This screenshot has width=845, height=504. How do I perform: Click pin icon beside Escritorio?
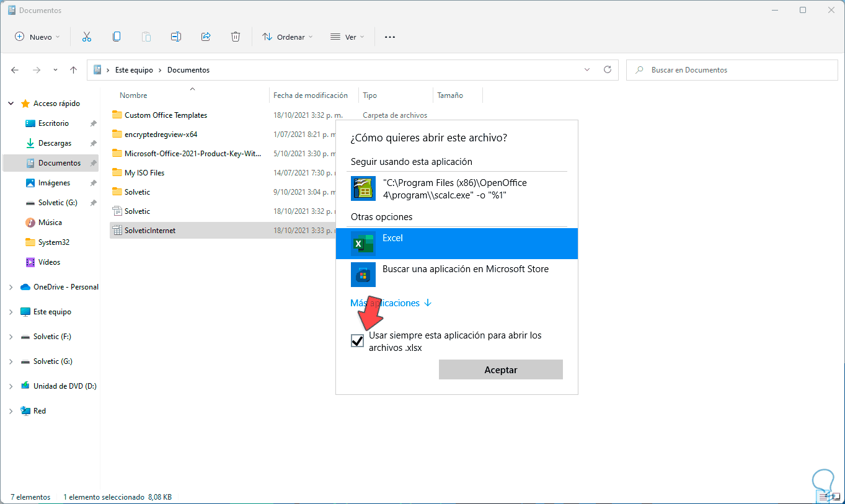(93, 123)
